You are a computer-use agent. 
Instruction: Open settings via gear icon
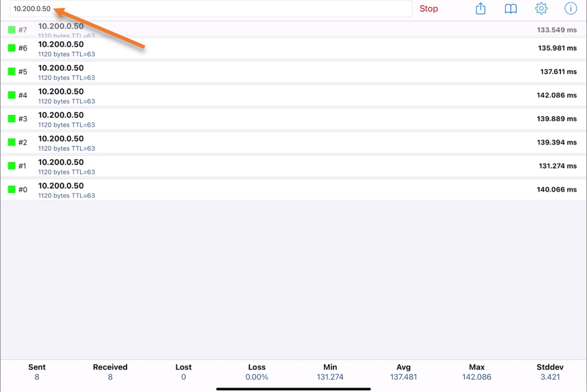click(541, 9)
